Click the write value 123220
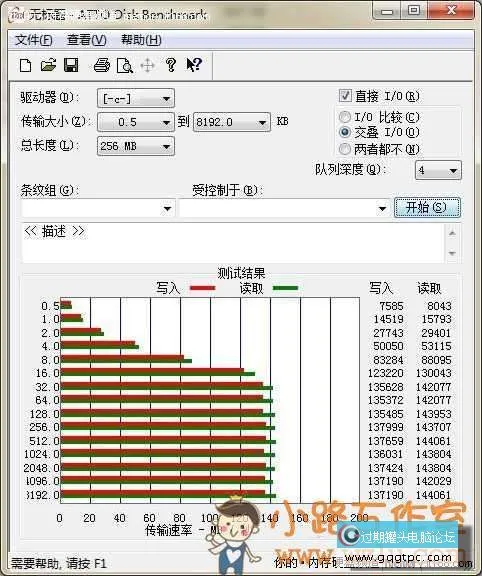The height and width of the screenshot is (576, 482). coord(385,373)
